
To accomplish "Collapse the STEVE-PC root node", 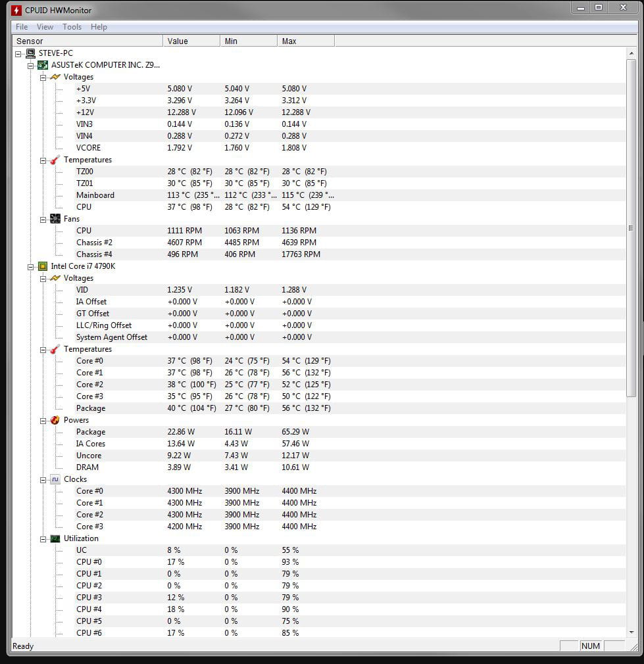I will click(18, 54).
